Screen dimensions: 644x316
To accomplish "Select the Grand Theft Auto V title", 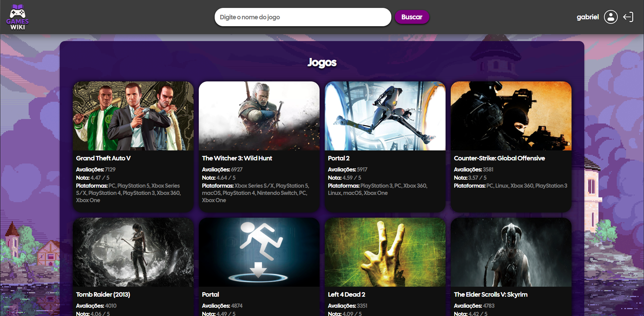I will click(103, 158).
